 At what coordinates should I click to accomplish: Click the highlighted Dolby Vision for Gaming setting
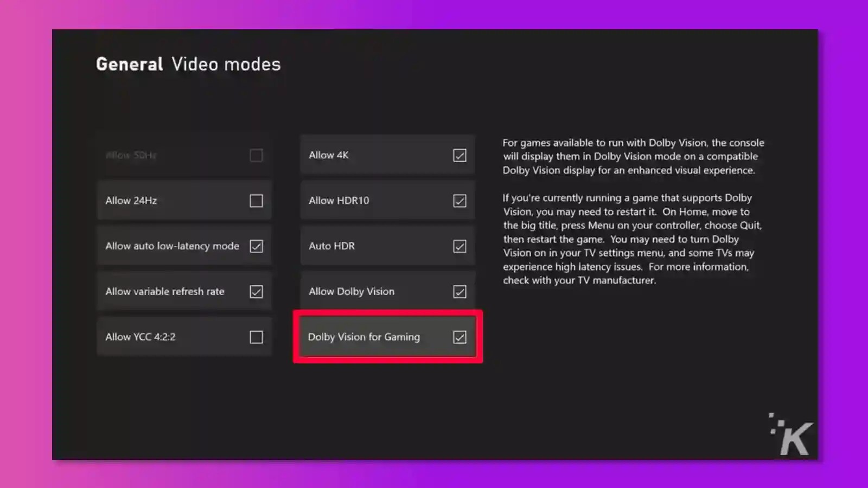pos(388,337)
